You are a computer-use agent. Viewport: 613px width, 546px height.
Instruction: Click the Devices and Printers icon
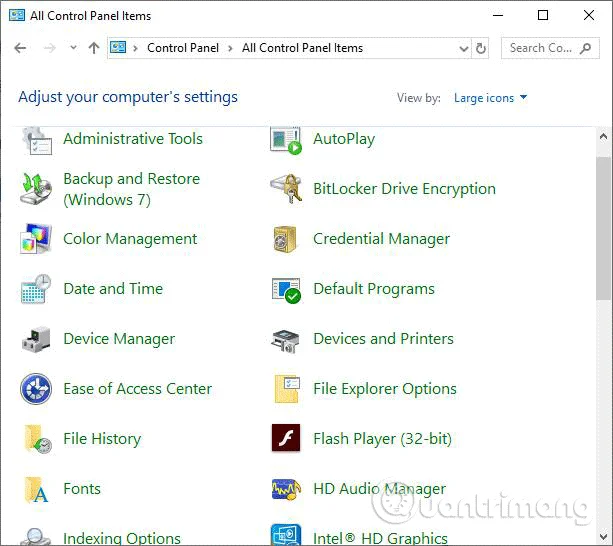[x=285, y=341]
